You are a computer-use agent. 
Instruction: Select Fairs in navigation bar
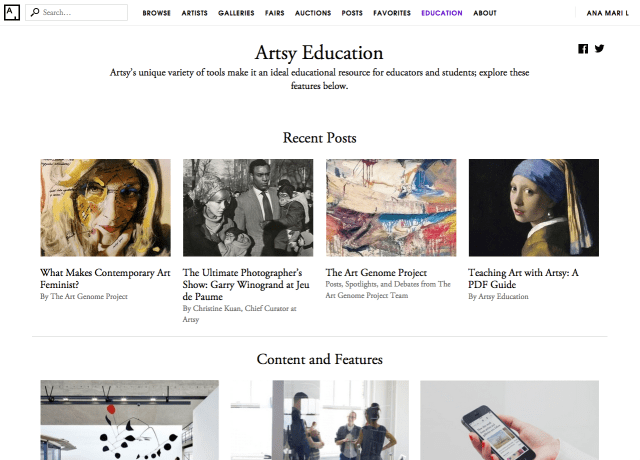[x=274, y=13]
